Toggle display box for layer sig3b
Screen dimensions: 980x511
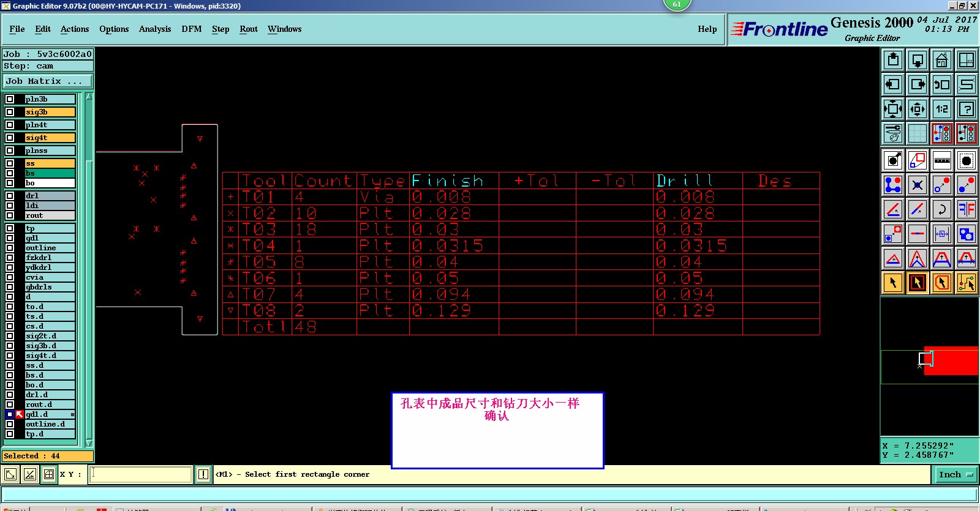(10, 112)
